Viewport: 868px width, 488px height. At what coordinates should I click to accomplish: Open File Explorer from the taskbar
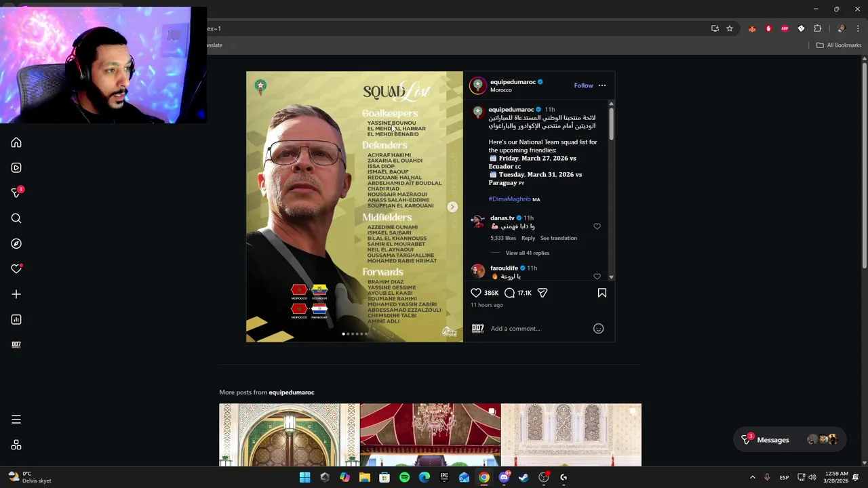pyautogui.click(x=365, y=477)
